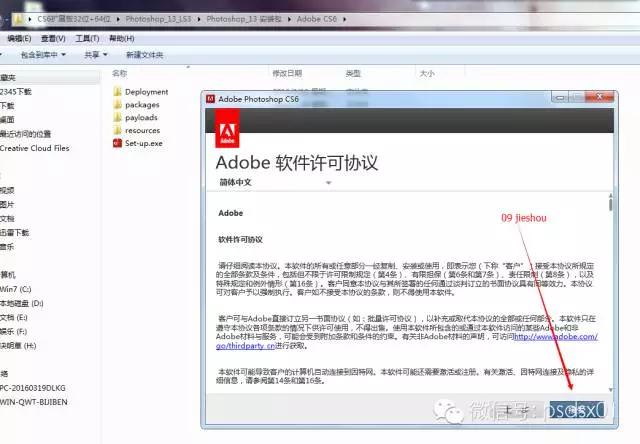Minimize the Adobe Photoshop CS6 installer window
The width and height of the screenshot is (640, 444).
[x=560, y=98]
